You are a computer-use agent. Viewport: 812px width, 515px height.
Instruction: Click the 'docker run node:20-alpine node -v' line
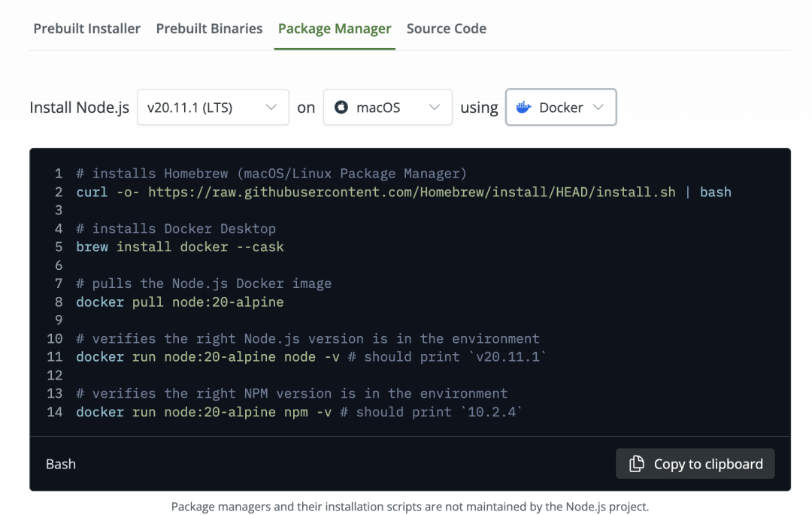pos(311,356)
